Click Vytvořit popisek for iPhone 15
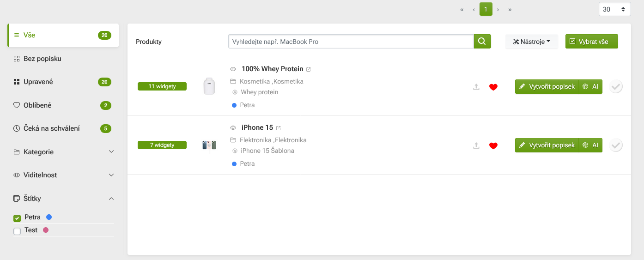The width and height of the screenshot is (644, 260). point(547,145)
